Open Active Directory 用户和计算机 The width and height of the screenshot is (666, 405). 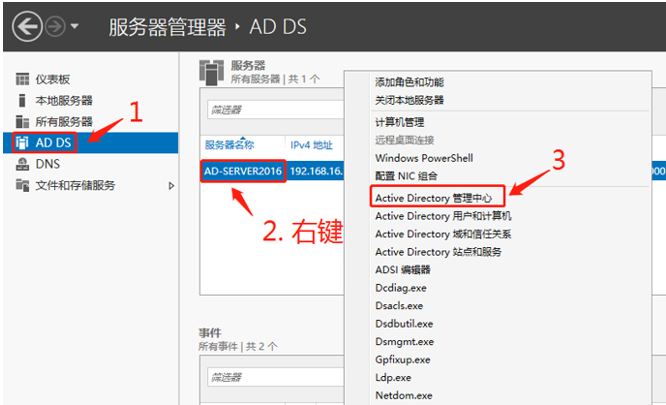click(443, 216)
